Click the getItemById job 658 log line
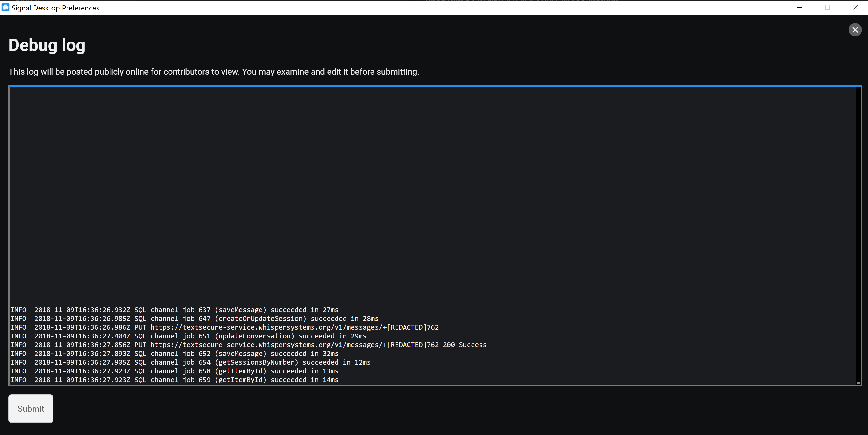The image size is (868, 435). point(175,371)
